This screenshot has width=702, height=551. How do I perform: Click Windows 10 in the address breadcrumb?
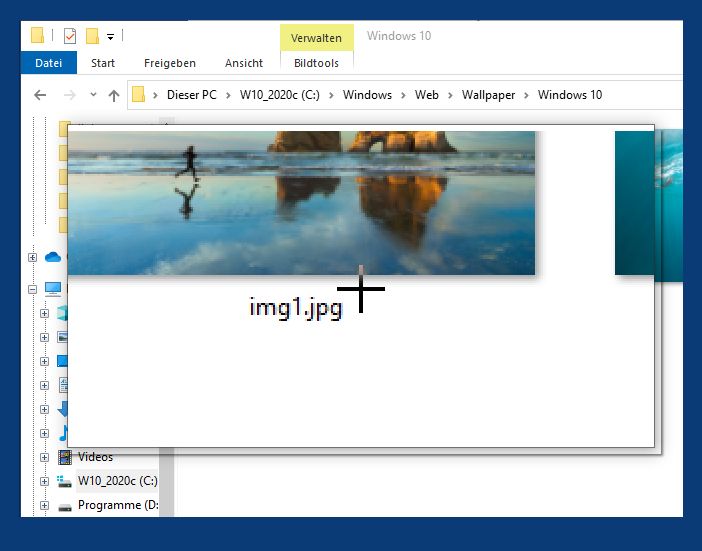coord(570,95)
